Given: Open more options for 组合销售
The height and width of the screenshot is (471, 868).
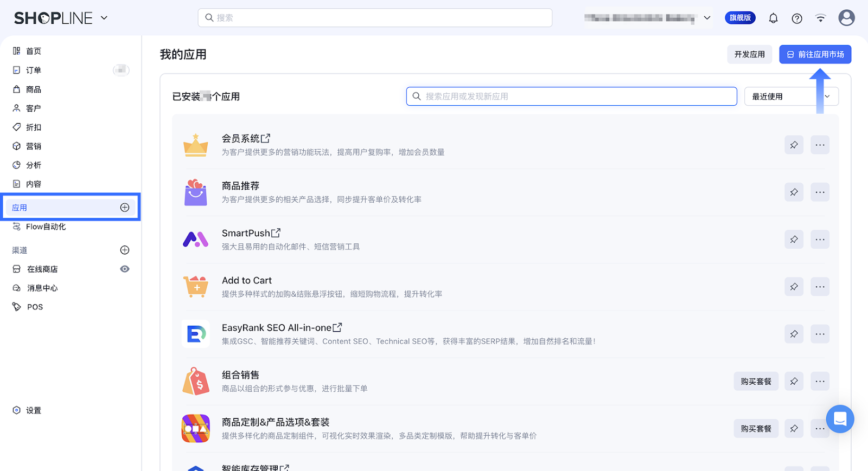Looking at the screenshot, I should pos(820,381).
